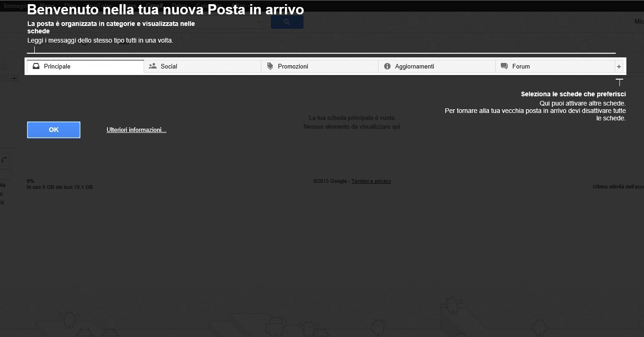Open YouTube from the top Google bar
Viewport: 644px width, 337px height.
98,6
